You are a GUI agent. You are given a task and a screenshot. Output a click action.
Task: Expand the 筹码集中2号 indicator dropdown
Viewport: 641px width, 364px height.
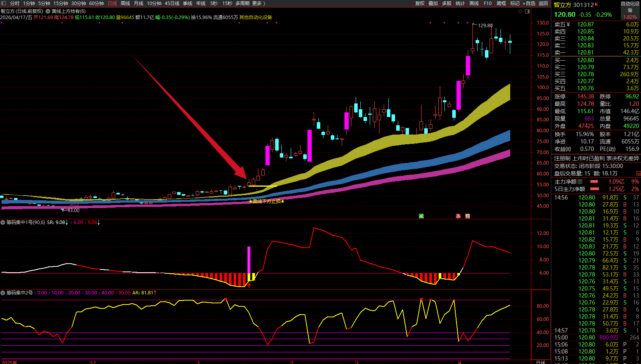(3, 292)
